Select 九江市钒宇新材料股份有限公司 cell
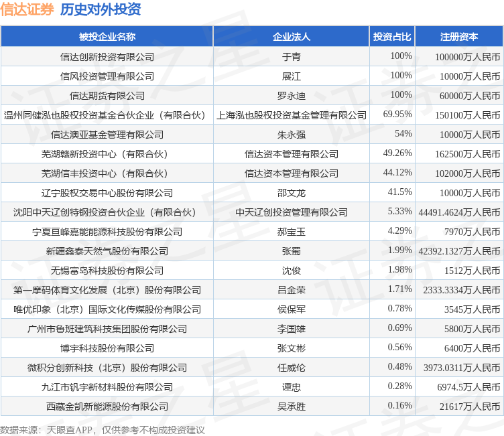Screen dimensions: 504x436 pos(107,387)
